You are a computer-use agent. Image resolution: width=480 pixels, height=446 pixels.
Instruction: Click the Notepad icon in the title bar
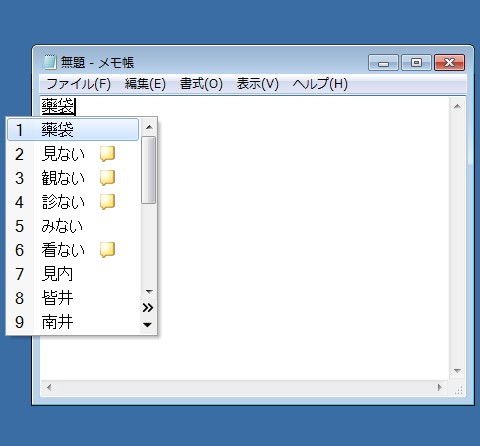tap(49, 62)
